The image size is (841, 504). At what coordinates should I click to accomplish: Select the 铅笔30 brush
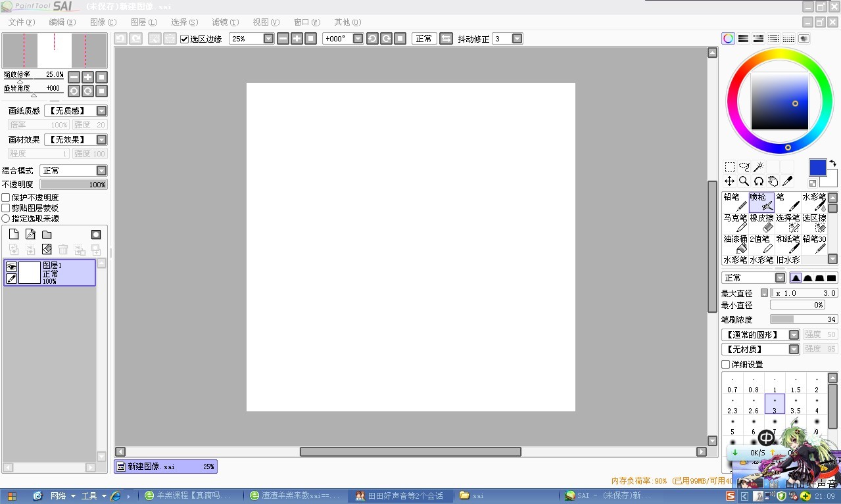[814, 244]
